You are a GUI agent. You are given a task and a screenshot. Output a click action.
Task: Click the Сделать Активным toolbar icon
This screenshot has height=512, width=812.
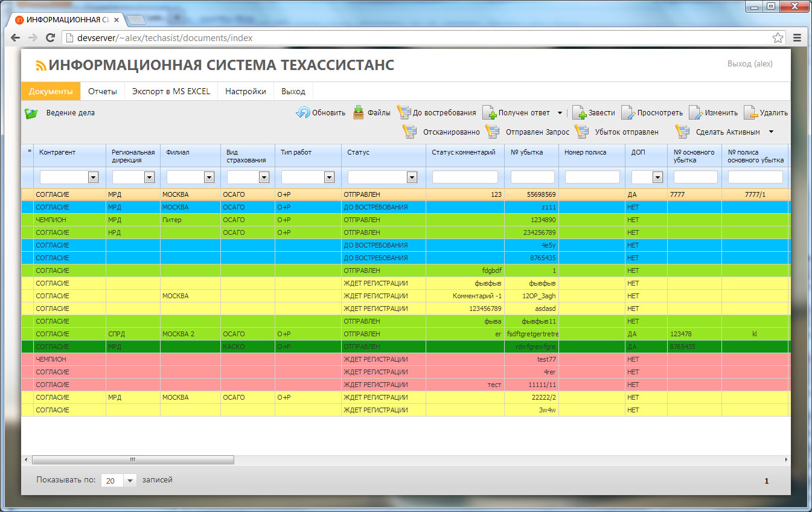click(x=682, y=132)
